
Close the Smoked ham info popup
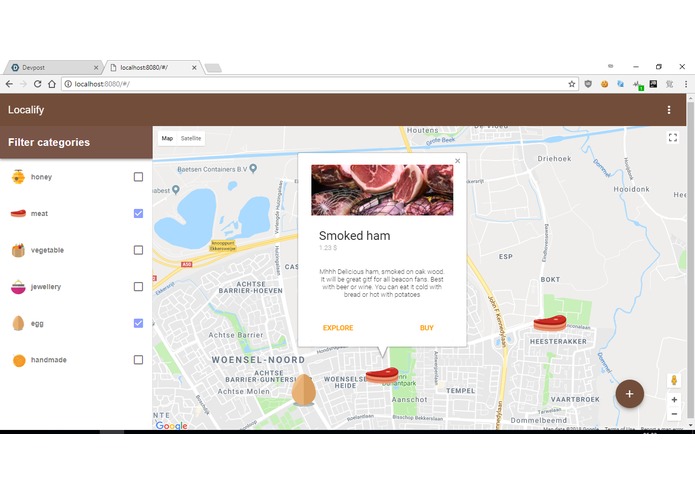pyautogui.click(x=457, y=161)
